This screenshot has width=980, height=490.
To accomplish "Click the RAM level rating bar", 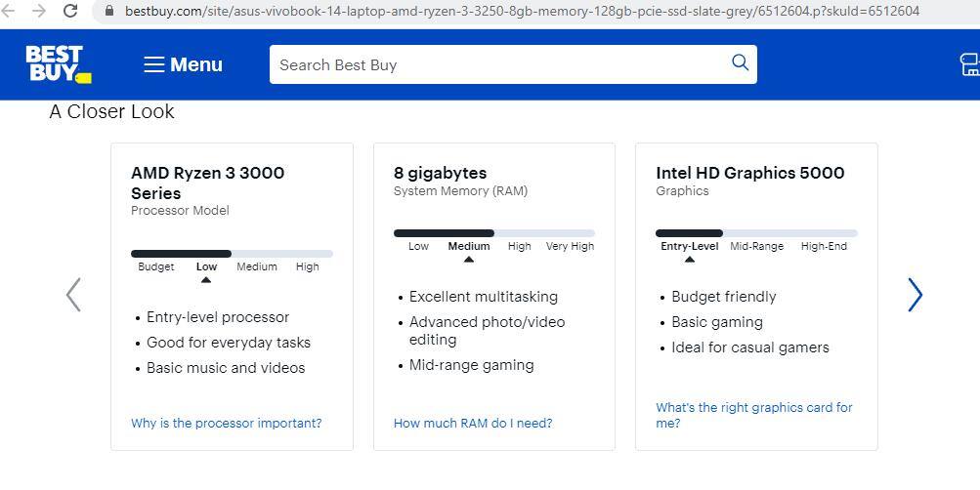I will (493, 233).
